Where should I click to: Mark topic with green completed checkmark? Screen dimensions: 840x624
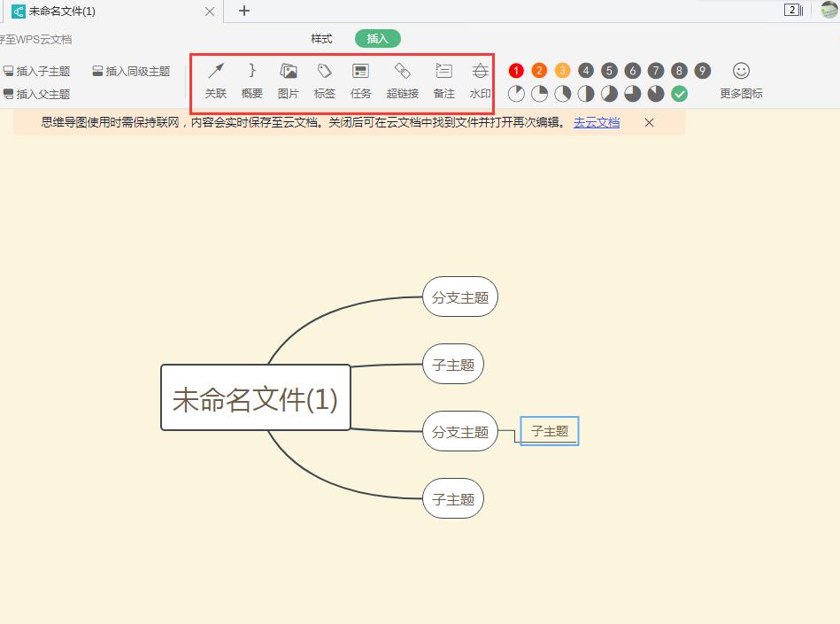(679, 94)
